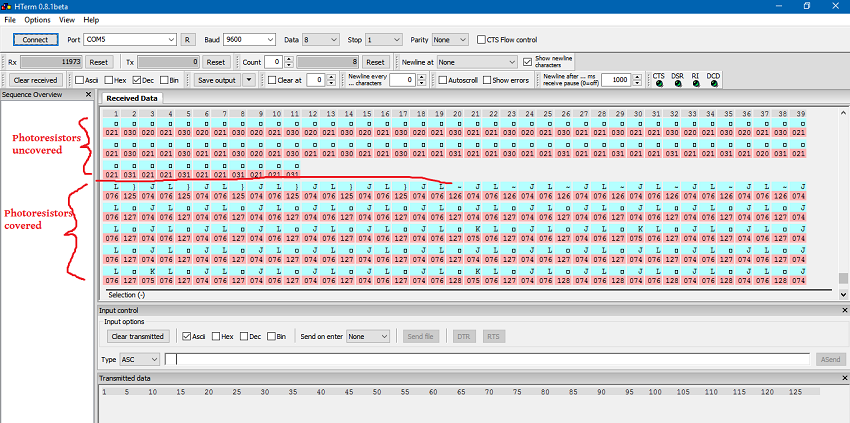Click the Save output button
Image resolution: width=850 pixels, height=423 pixels.
click(x=217, y=80)
